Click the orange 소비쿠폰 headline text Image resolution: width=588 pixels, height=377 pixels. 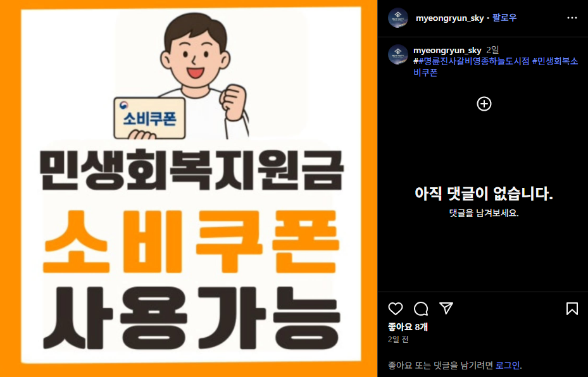click(191, 242)
